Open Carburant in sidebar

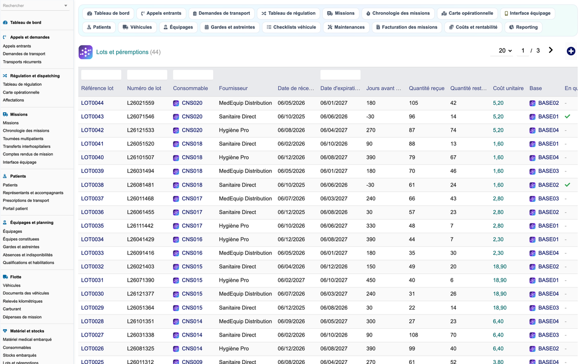12,309
